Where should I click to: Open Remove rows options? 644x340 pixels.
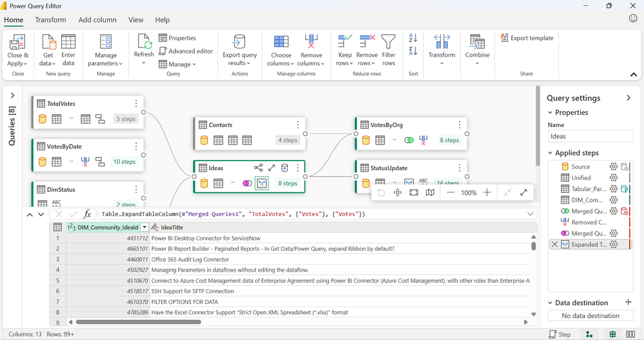pyautogui.click(x=367, y=50)
